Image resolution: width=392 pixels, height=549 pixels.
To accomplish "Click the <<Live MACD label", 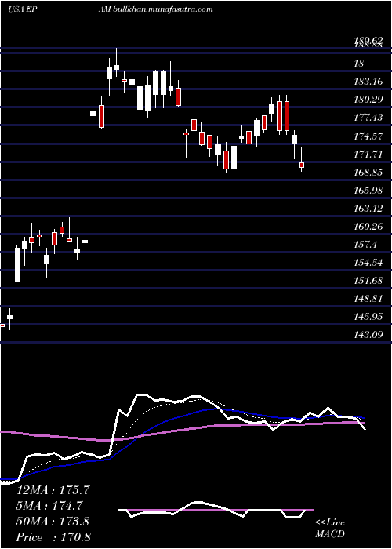I will [330, 529].
